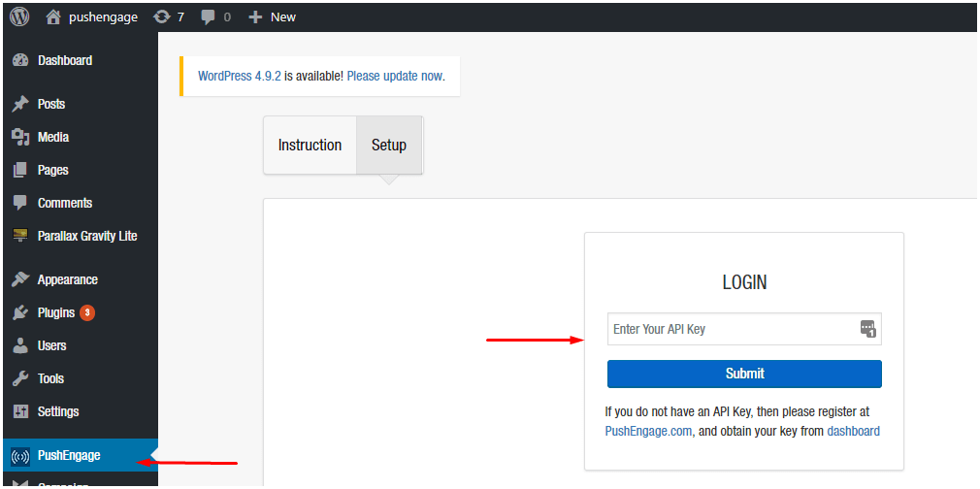Open Pages in sidebar

click(53, 170)
